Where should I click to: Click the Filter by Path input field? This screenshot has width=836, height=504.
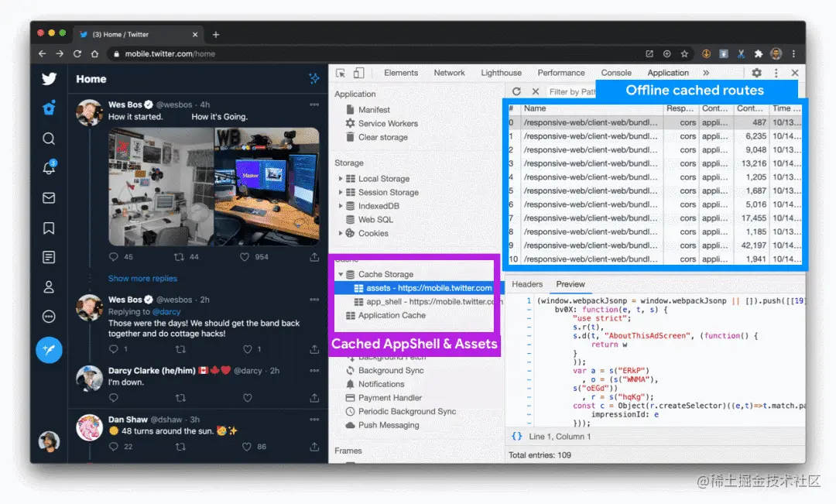tap(571, 91)
